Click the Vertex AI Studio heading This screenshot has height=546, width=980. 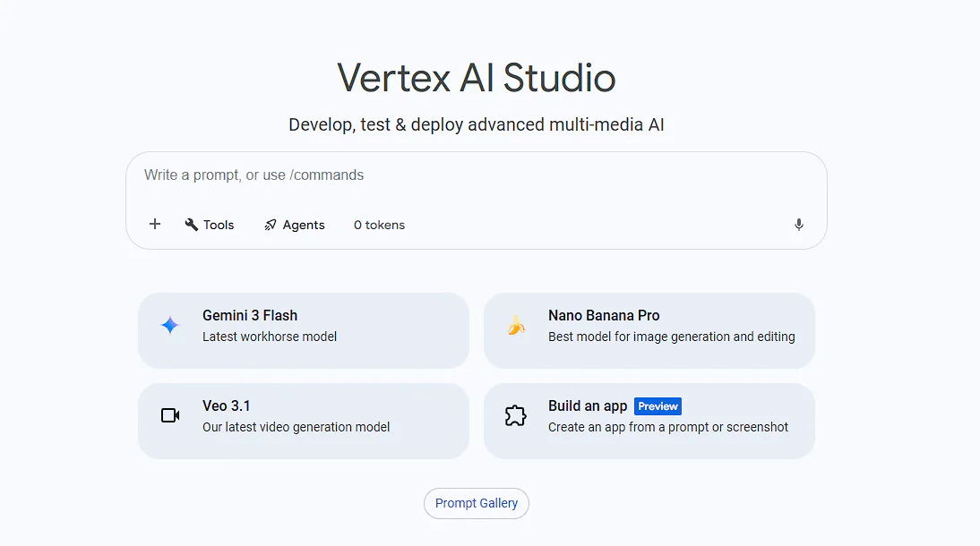[x=476, y=79]
